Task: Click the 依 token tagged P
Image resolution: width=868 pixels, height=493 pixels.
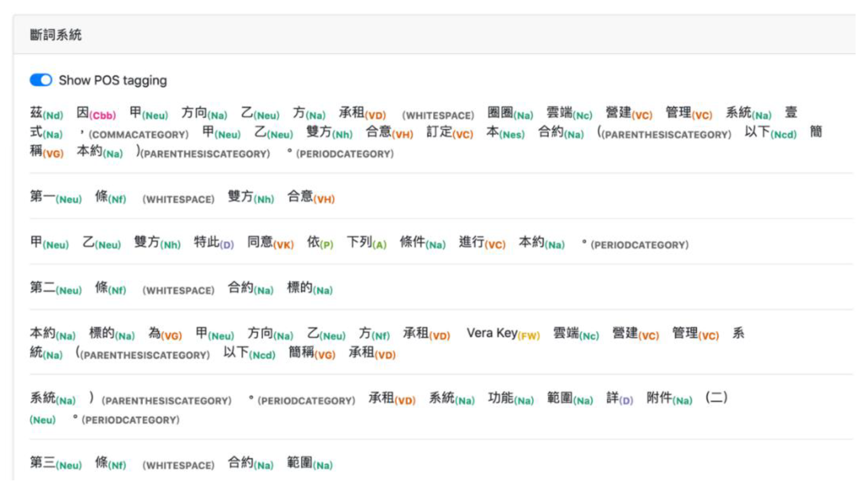Action: tap(320, 242)
